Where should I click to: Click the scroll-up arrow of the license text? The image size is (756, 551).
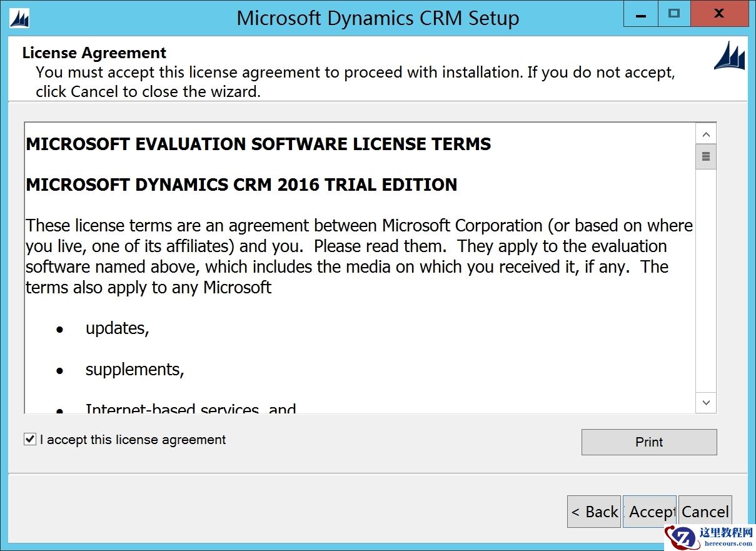[x=705, y=133]
